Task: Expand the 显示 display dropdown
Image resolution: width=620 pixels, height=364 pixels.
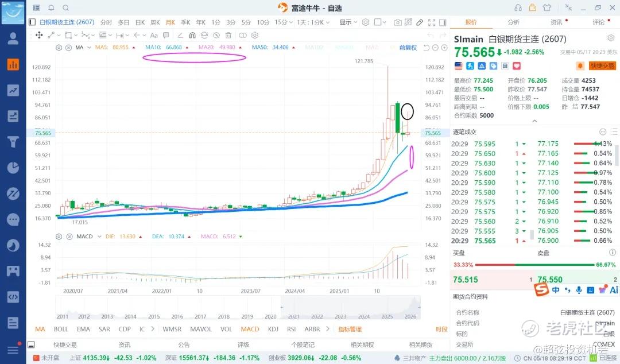Action: click(x=348, y=22)
